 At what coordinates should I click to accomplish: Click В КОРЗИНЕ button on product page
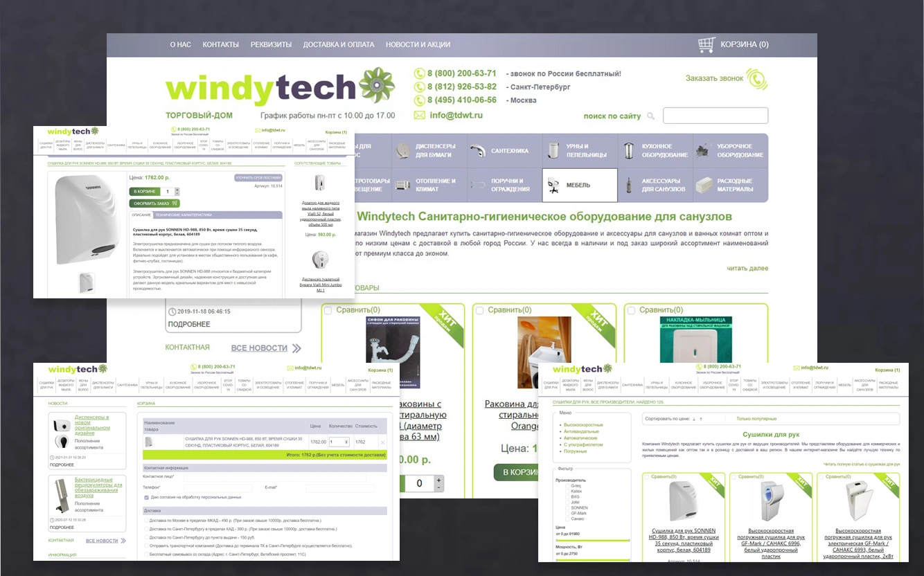145,192
